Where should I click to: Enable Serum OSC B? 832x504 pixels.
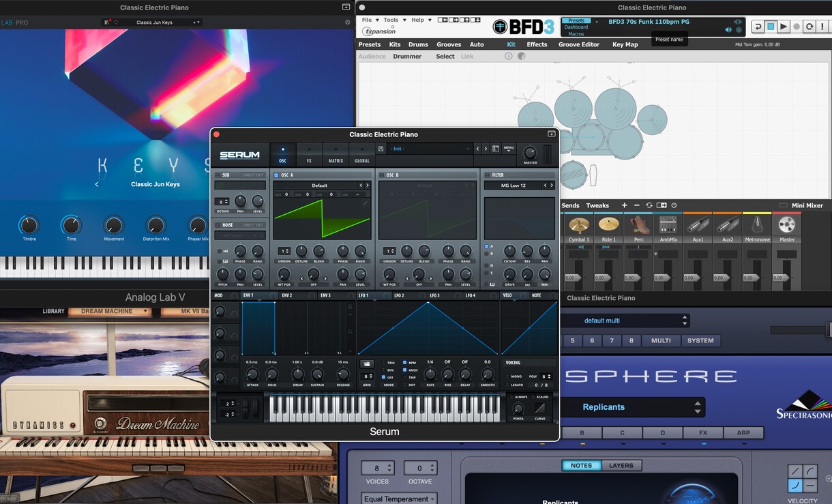381,175
